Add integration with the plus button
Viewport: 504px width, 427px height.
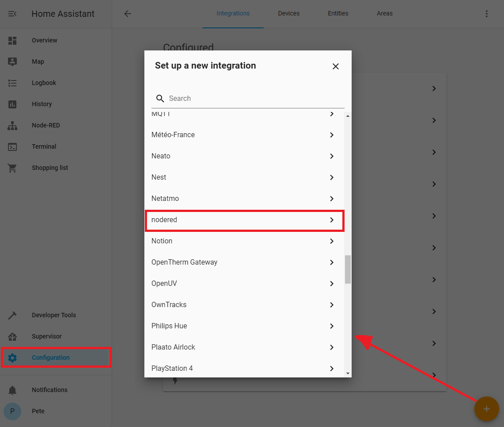[487, 409]
